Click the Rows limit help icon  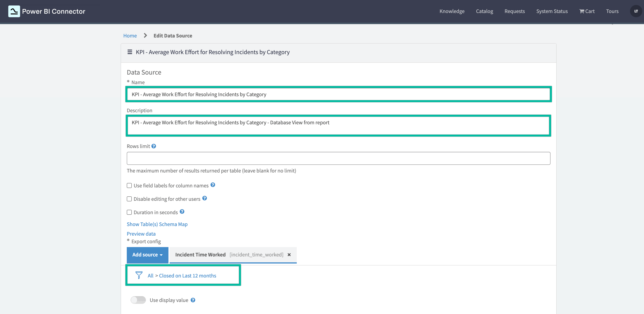pyautogui.click(x=154, y=146)
